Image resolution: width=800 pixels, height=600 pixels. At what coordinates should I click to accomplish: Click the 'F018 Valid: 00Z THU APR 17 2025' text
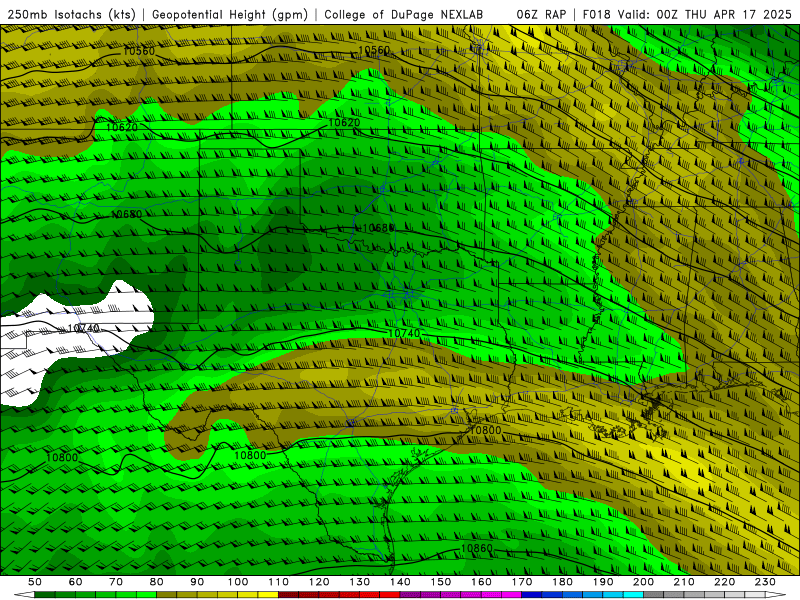click(x=687, y=14)
